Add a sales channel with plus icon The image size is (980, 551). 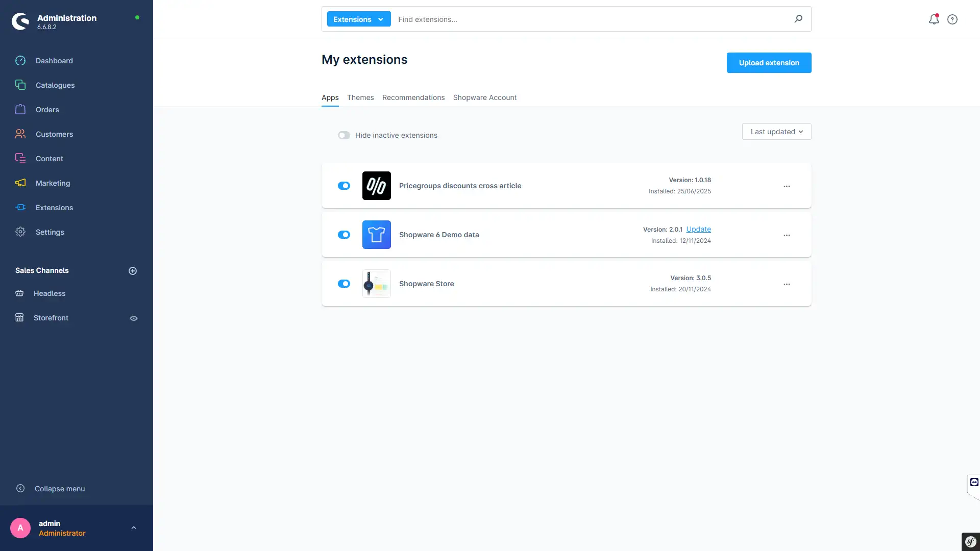(x=133, y=271)
